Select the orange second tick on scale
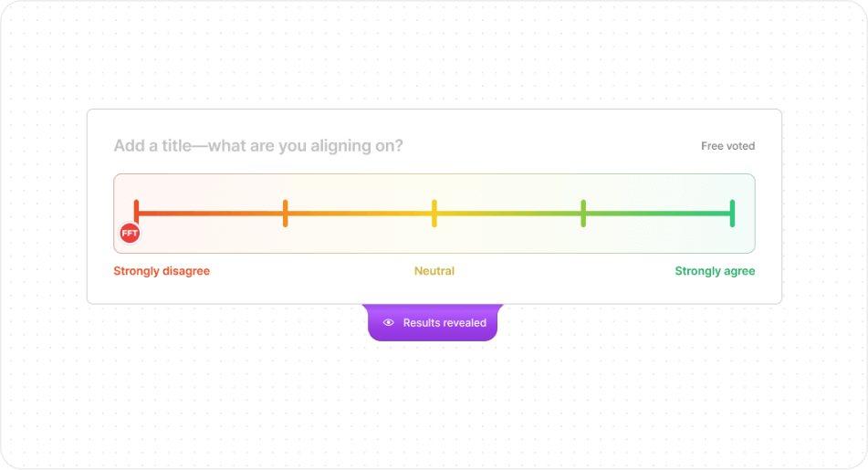The width and height of the screenshot is (868, 470). 285,214
